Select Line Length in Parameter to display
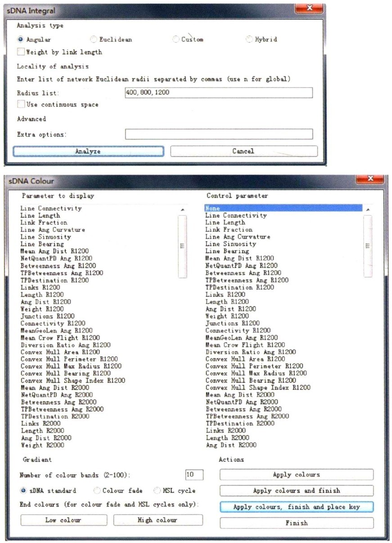392x543 pixels. pos(40,216)
